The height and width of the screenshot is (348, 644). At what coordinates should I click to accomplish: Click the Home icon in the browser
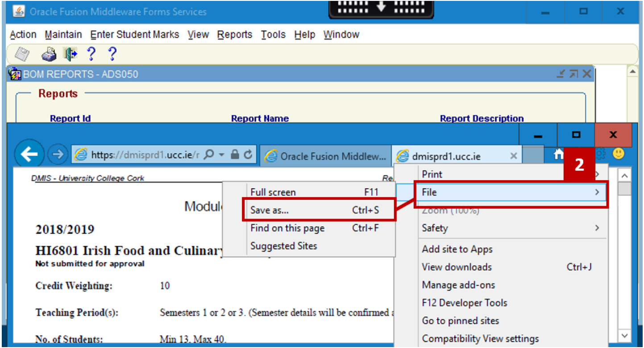pos(558,154)
